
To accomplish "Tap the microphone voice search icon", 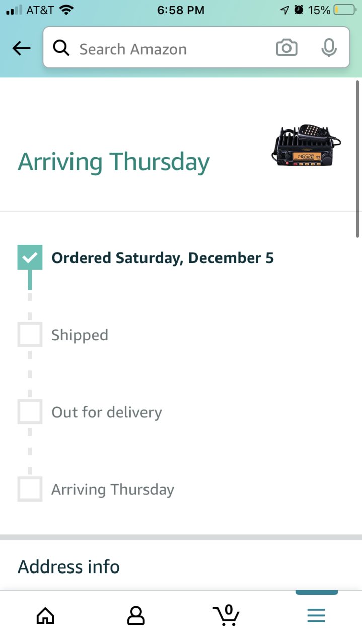I will pyautogui.click(x=329, y=48).
